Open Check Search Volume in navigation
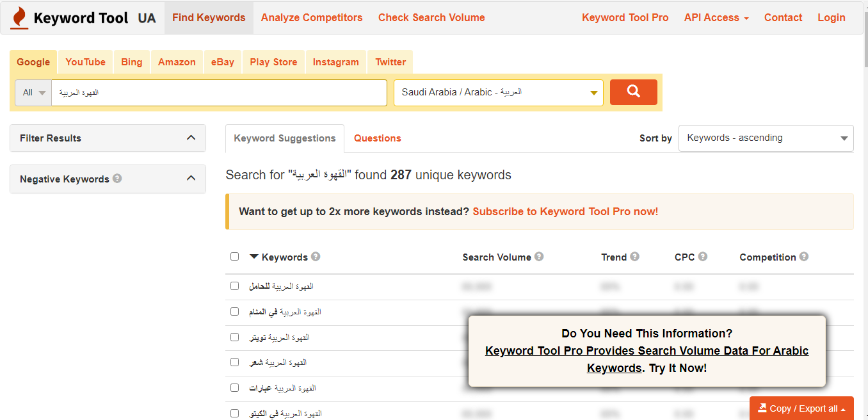 (431, 17)
